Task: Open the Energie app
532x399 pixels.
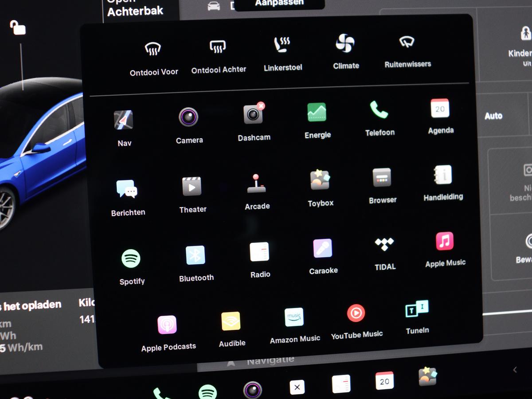Action: point(317,113)
